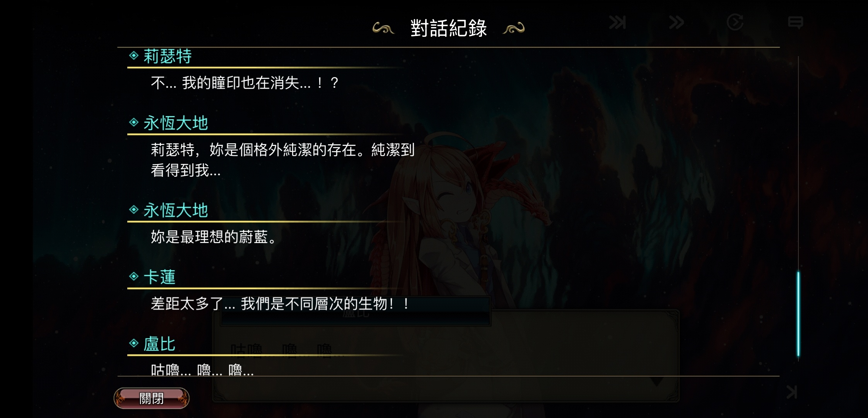The height and width of the screenshot is (418, 868).
Task: Tap the dimmed skip-to-end icon at top
Action: point(617,22)
